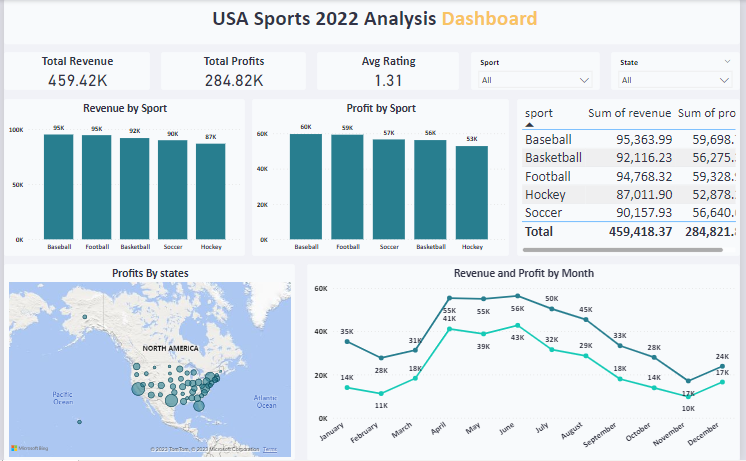Expand the small chevron above State slicer
This screenshot has height=461, width=746.
pyautogui.click(x=727, y=62)
